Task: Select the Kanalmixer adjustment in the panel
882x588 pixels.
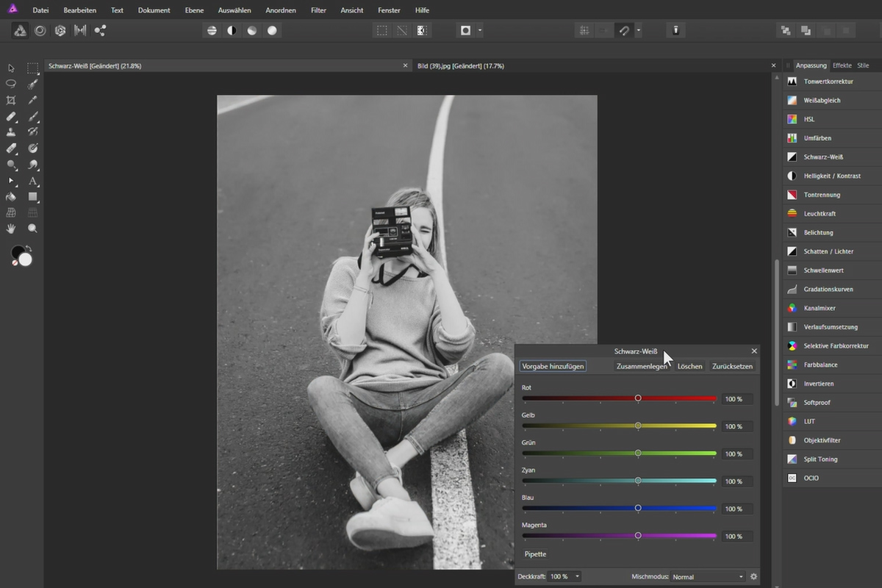Action: tap(818, 307)
